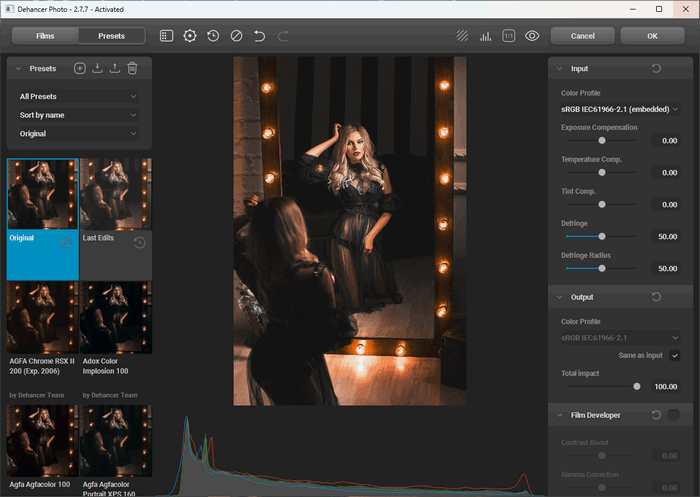Open the sRGB input Color Profile dropdown
The image size is (700, 497).
[x=620, y=109]
